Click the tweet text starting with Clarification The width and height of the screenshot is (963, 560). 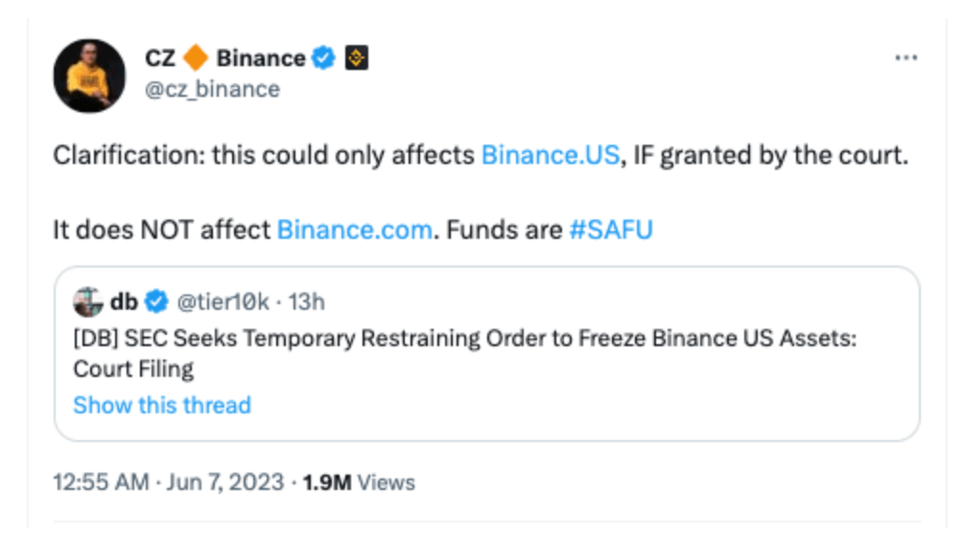pyautogui.click(x=481, y=192)
